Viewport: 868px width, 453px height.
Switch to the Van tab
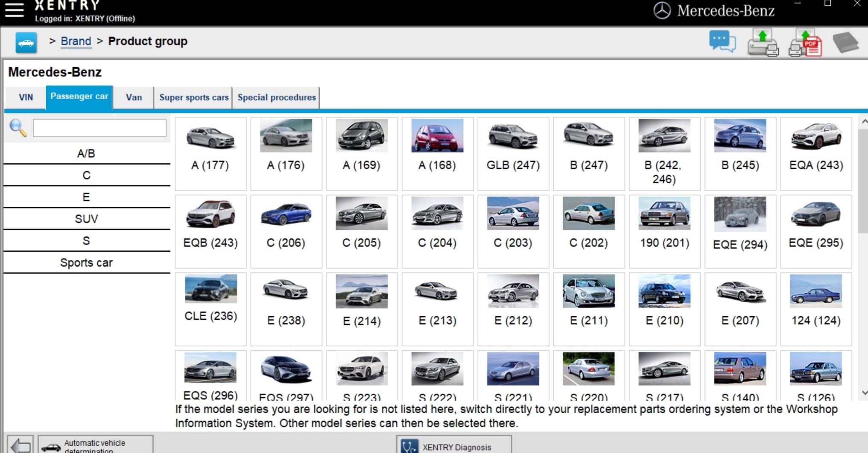[134, 97]
